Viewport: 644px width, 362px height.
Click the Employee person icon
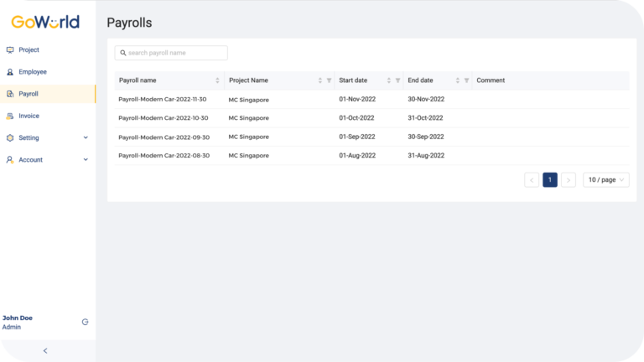(x=10, y=72)
